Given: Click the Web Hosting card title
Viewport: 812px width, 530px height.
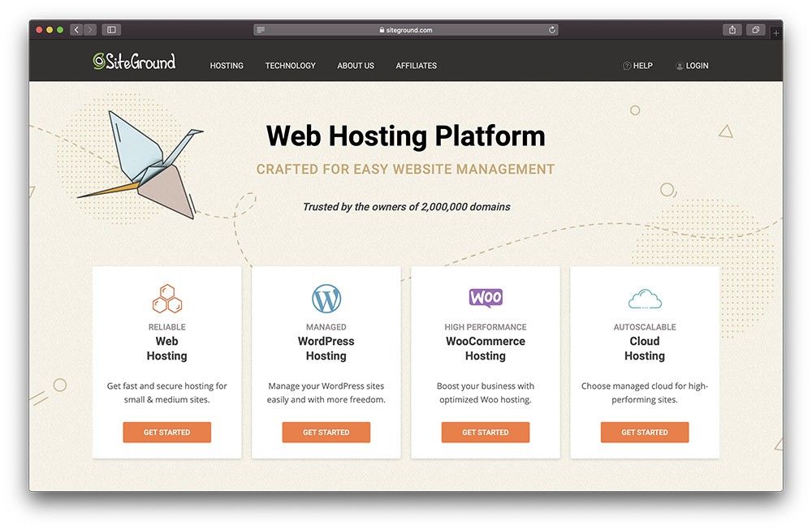Looking at the screenshot, I should click(x=166, y=348).
